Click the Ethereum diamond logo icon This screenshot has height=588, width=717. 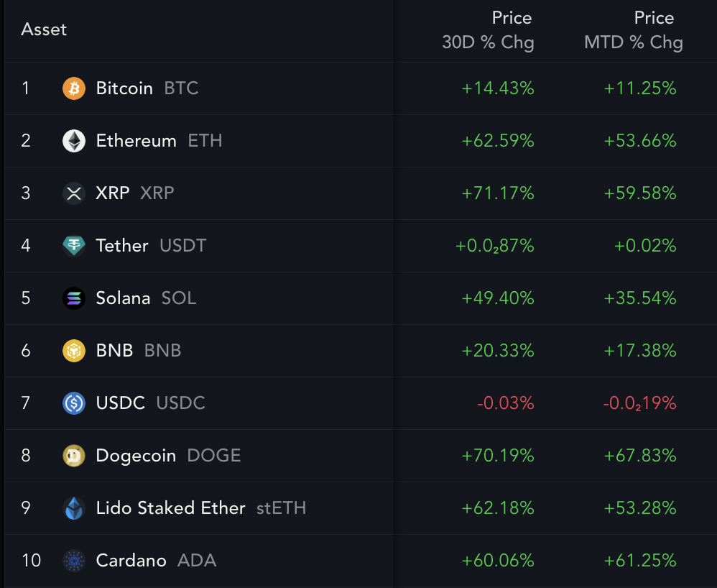pos(74,141)
